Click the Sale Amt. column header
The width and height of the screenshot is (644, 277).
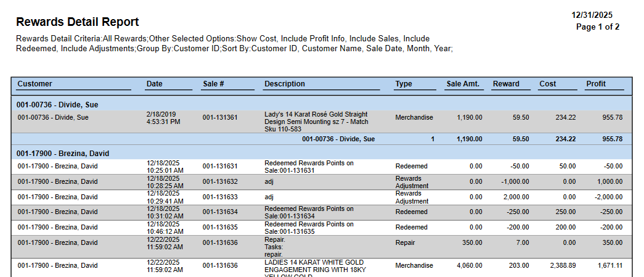[x=463, y=84]
